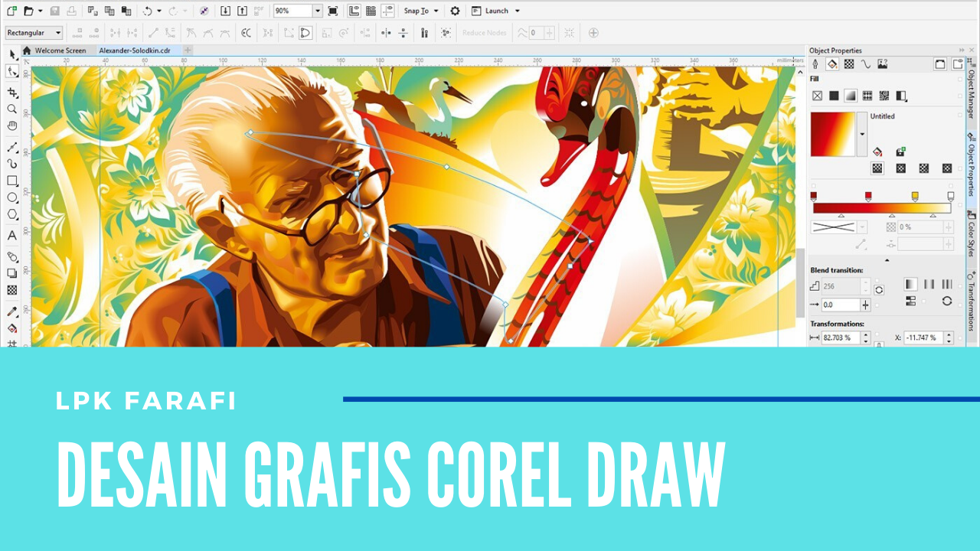The image size is (980, 551).
Task: Open Outline pen properties in docker
Action: pos(815,64)
